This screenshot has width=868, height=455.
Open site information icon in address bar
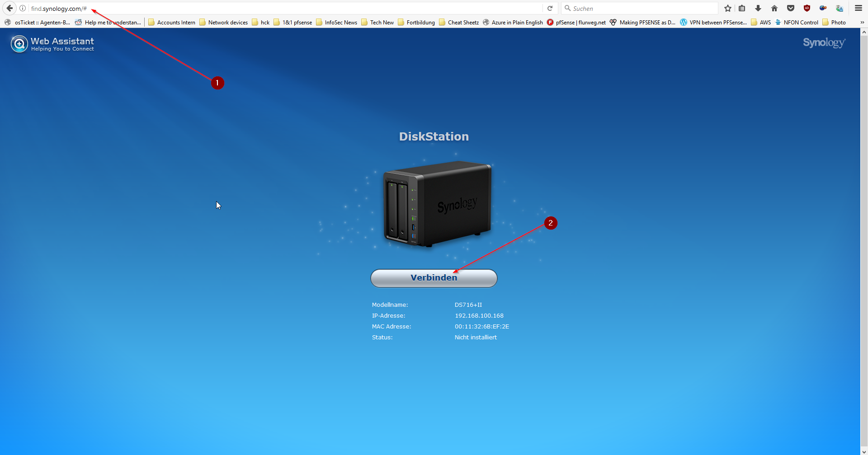[23, 8]
